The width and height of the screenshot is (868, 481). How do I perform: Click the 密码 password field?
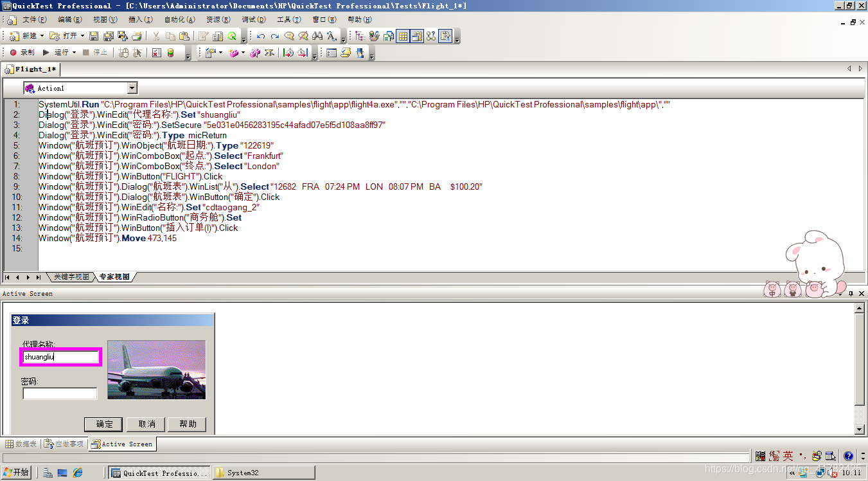tap(60, 394)
